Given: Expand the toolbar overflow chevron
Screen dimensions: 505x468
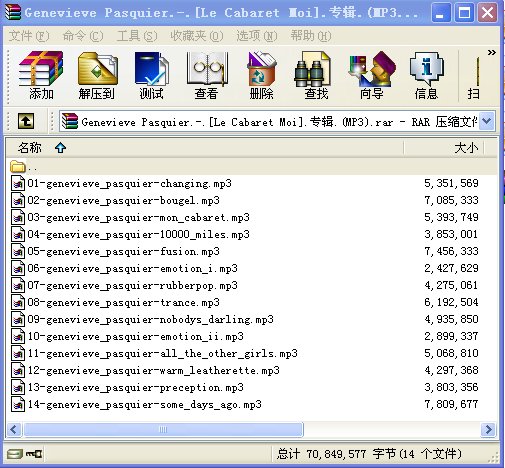Looking at the screenshot, I should pos(491,53).
